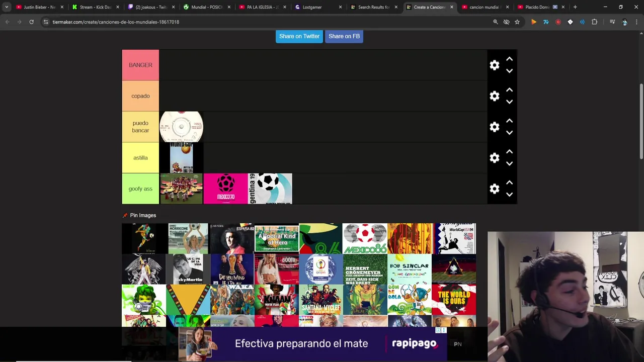The height and width of the screenshot is (362, 644).
Task: Switch to Stream - Kick Dashboard tab
Action: [x=94, y=7]
